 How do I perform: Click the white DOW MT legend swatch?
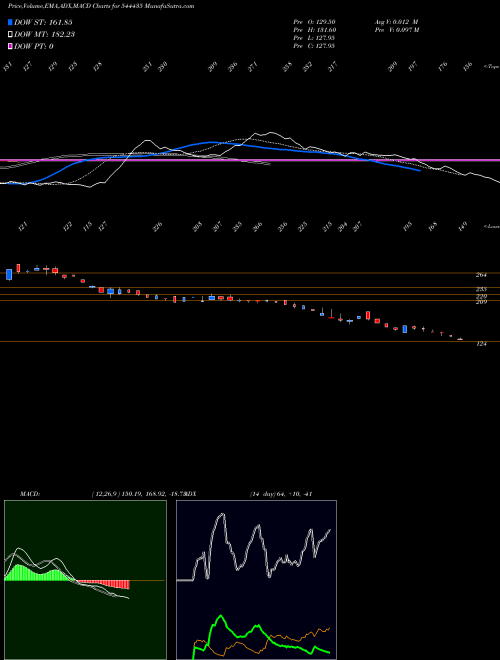point(11,35)
